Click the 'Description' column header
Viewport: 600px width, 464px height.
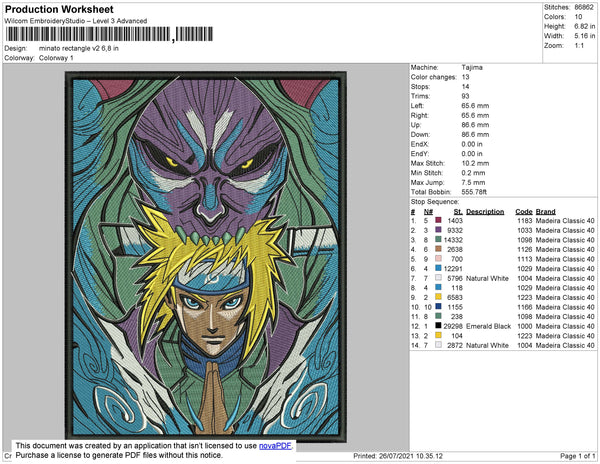point(485,212)
